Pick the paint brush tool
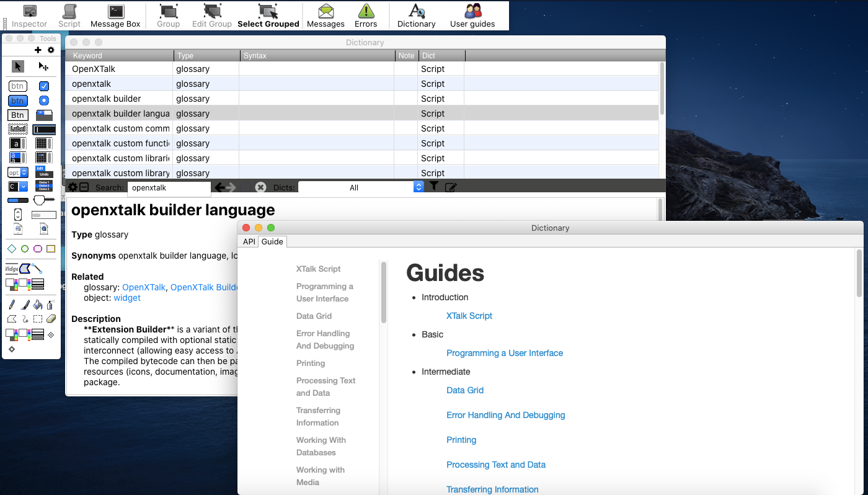Image resolution: width=868 pixels, height=495 pixels. pos(25,305)
